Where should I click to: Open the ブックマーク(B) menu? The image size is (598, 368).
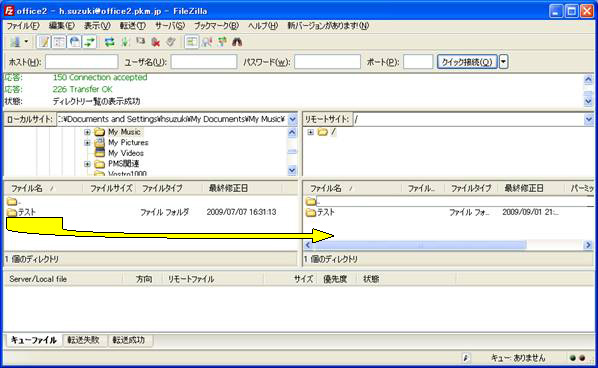pos(216,26)
